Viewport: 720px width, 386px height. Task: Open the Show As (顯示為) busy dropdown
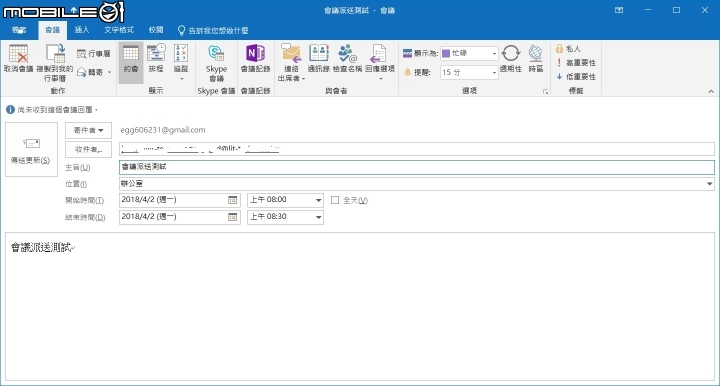(494, 54)
